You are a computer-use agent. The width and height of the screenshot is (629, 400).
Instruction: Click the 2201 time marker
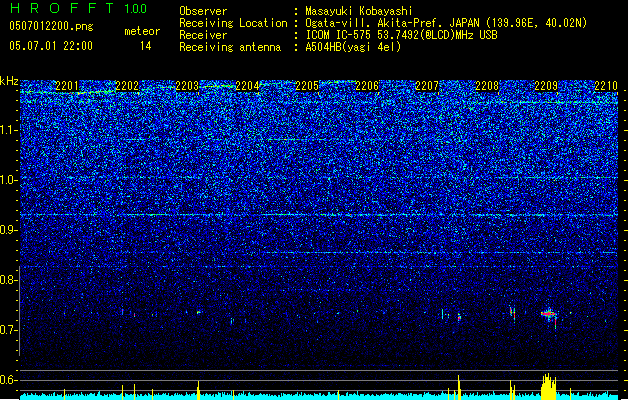pos(67,86)
